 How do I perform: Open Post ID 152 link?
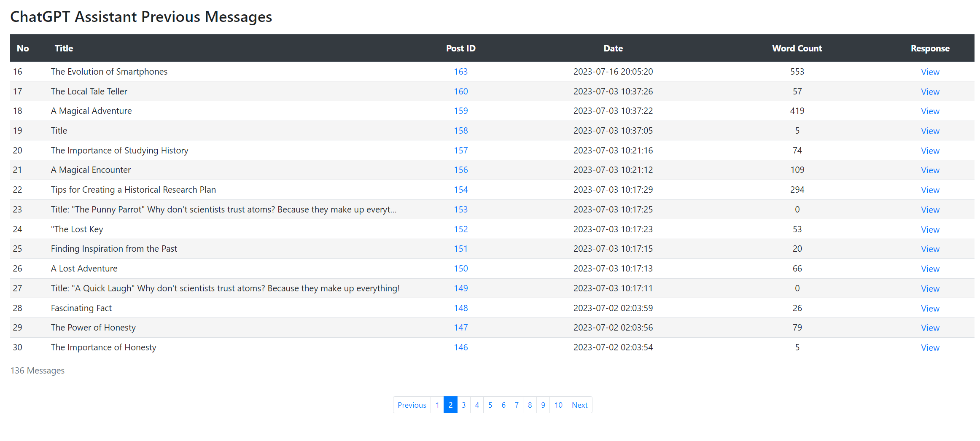point(460,229)
